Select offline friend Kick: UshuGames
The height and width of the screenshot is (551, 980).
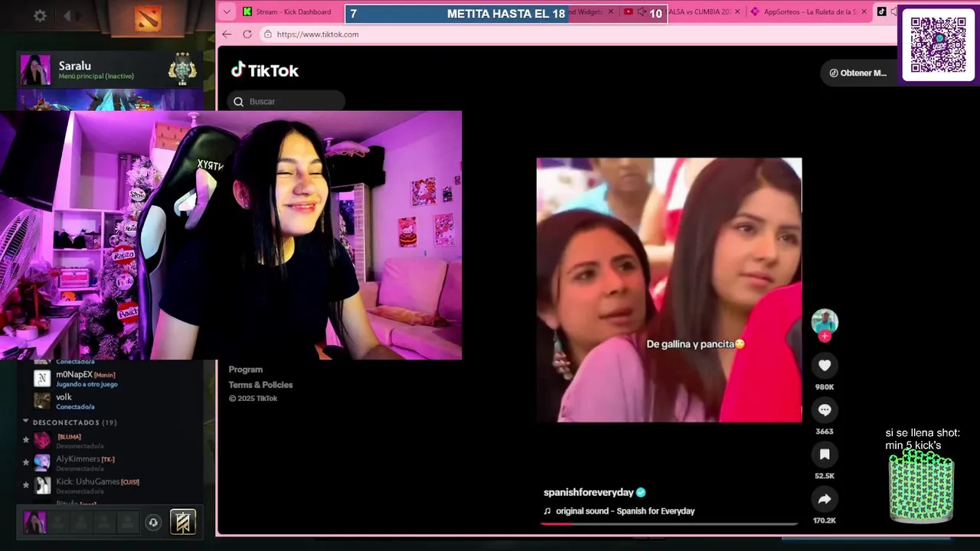tap(115, 485)
